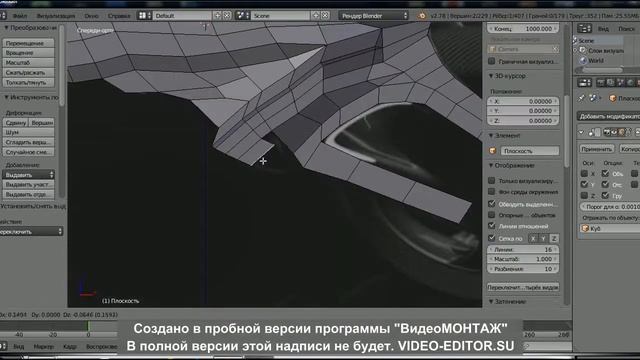Adjust the grid Линии 16 field
The image size is (640, 360).
click(523, 249)
